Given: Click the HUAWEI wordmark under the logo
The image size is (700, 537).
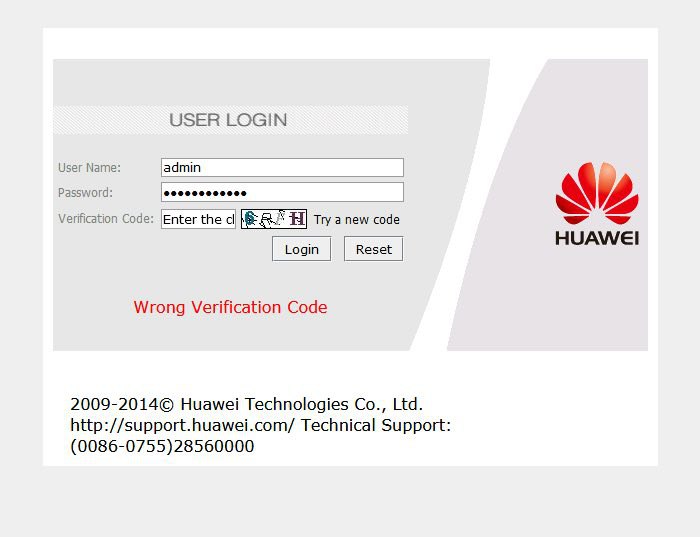Looking at the screenshot, I should click(597, 238).
